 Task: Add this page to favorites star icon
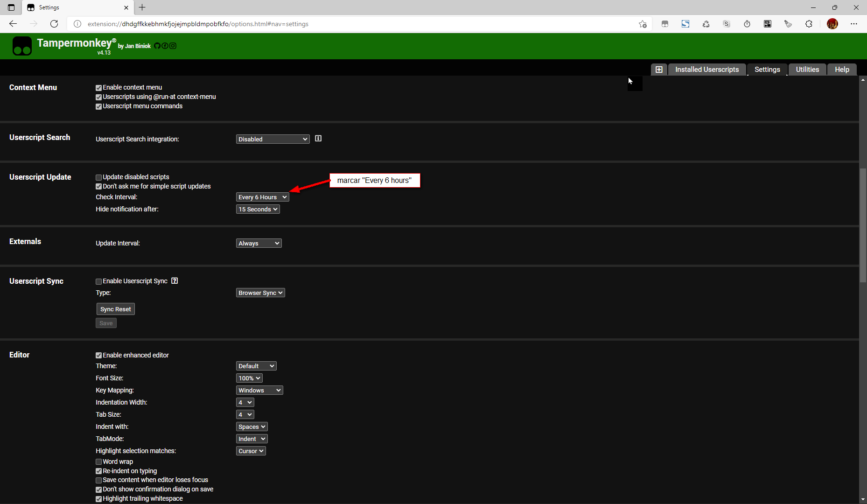[643, 24]
